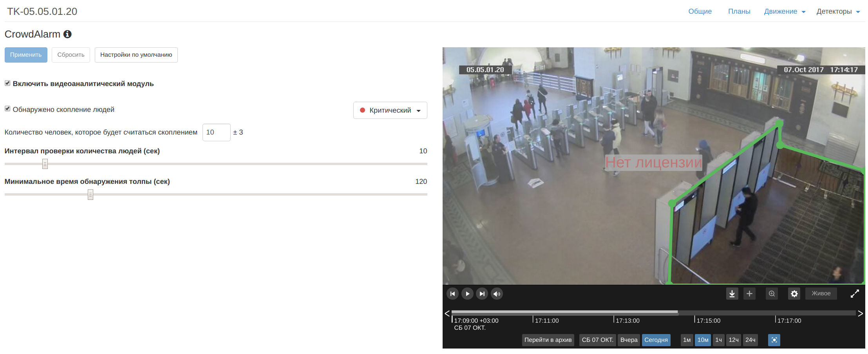868x354 pixels.
Task: Activate the zoom magnifier icon
Action: (772, 294)
